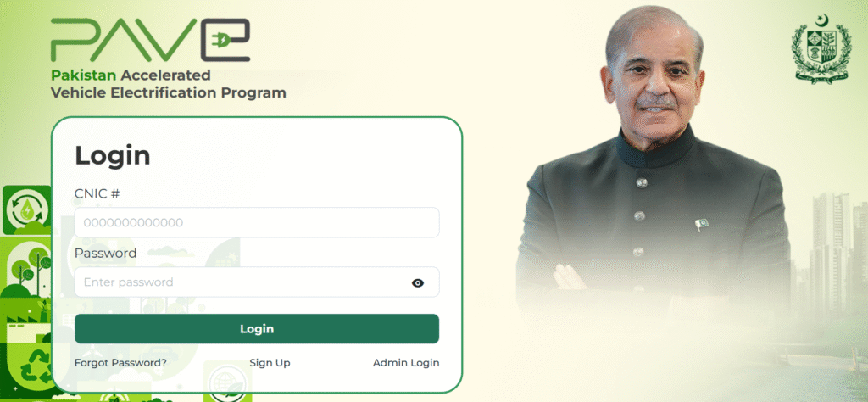Image resolution: width=868 pixels, height=402 pixels.
Task: Click the portrait of the man in dark jacket
Action: (654, 166)
